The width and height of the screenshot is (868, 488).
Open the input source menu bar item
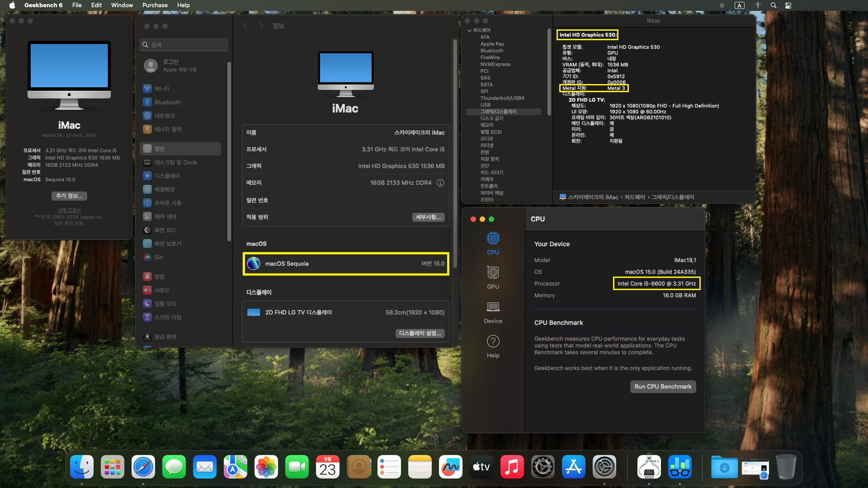740,5
